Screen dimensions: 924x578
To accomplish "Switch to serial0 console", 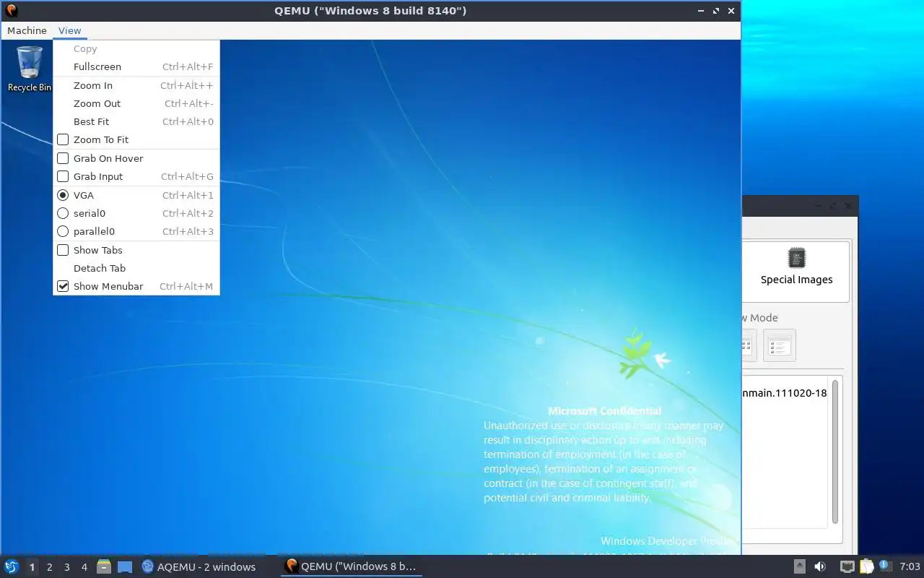I will pyautogui.click(x=63, y=213).
